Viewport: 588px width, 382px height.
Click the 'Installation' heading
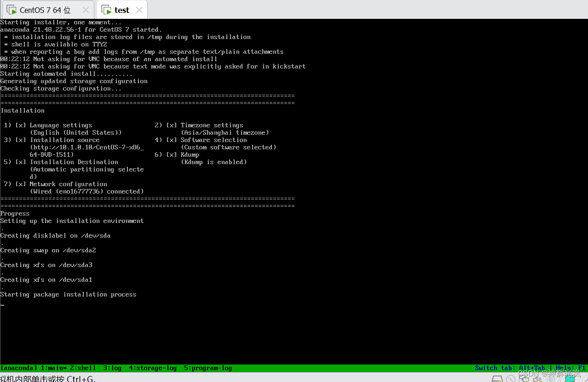23,110
